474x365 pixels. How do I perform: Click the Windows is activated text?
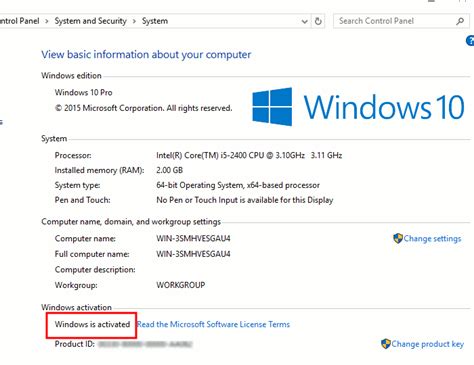point(92,324)
